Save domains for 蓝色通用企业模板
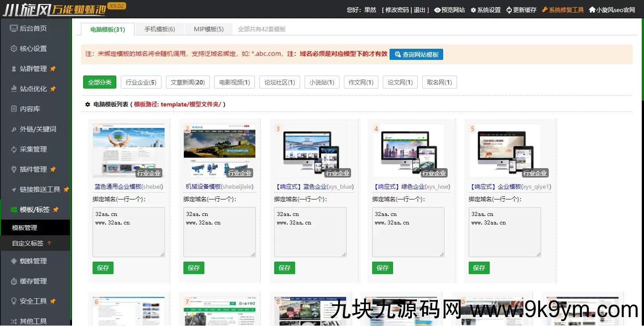Image resolution: width=644 pixels, height=326 pixels. pos(103,268)
